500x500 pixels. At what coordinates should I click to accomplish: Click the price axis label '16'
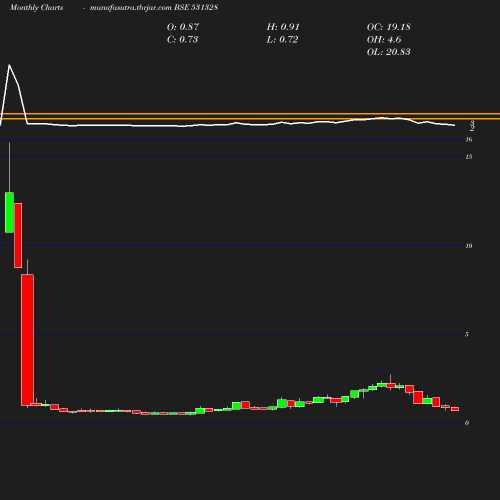469,140
